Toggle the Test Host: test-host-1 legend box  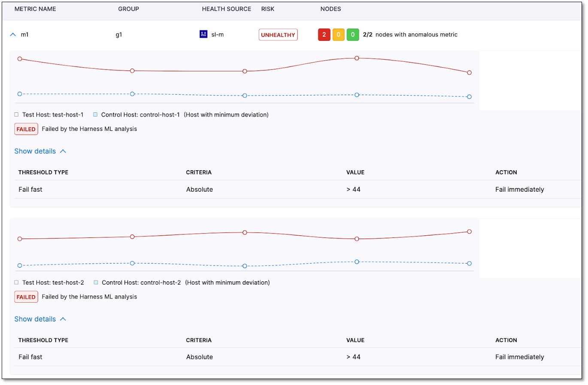click(16, 115)
